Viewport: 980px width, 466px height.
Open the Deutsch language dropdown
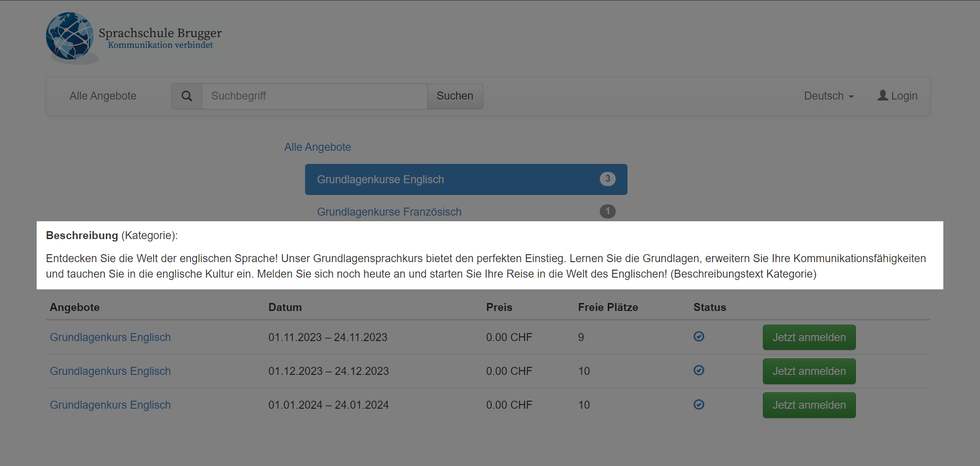pyautogui.click(x=829, y=96)
